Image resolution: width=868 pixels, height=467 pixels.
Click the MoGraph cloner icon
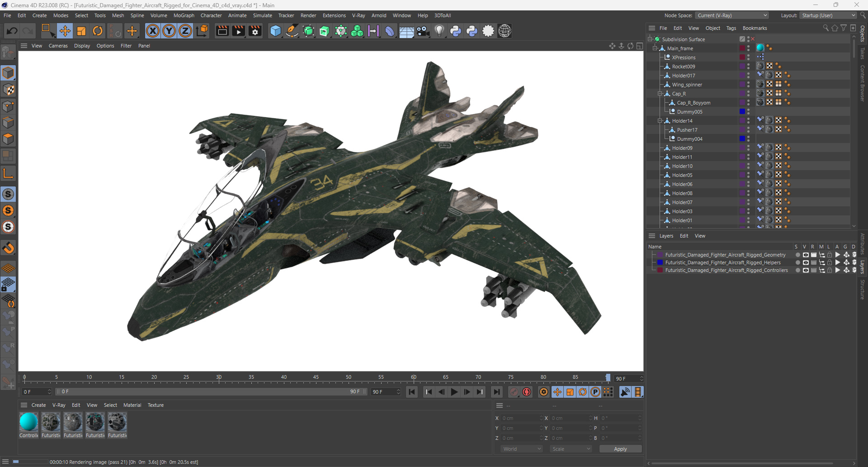tap(357, 31)
